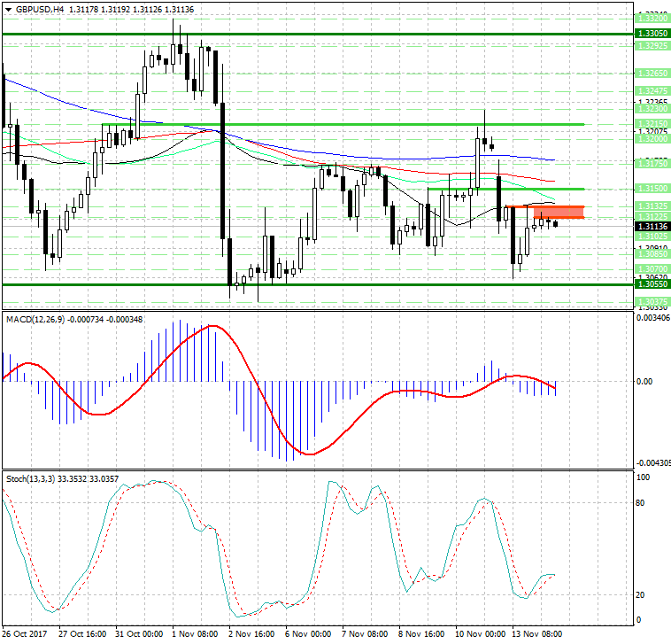Click the Stochastic 80 level scale label
This screenshot has height=644, width=671.
click(644, 503)
